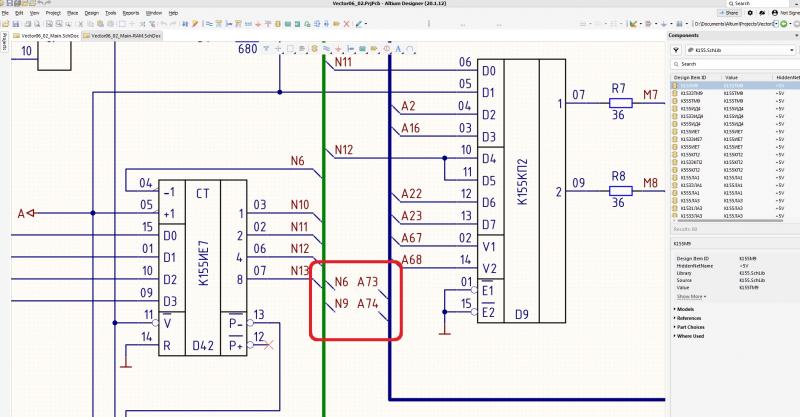Click the filter funnel icon in Components panel
Viewport: 800px width, 417px height.
click(x=677, y=48)
